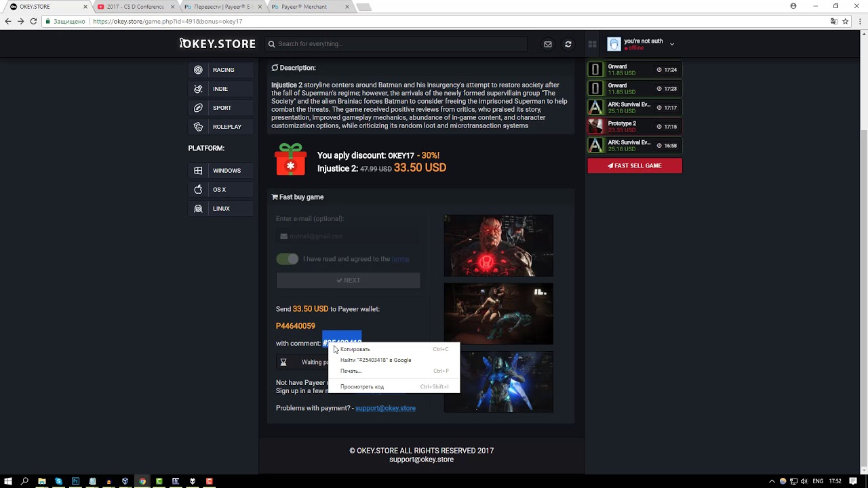Select the Indie category
868x488 pixels.
tap(221, 89)
